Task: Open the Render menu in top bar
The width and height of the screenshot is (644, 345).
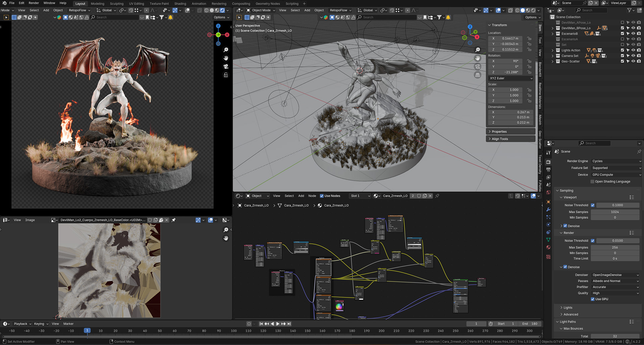Action: (x=34, y=3)
